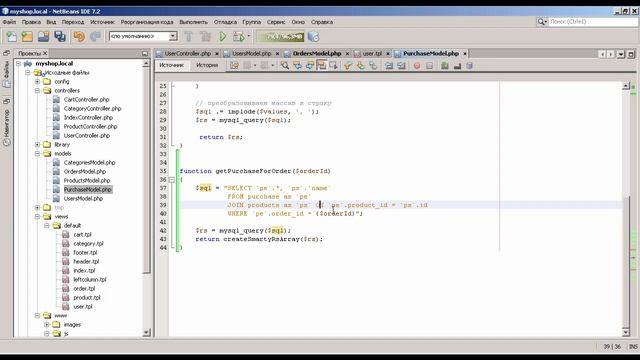The height and width of the screenshot is (360, 640).
Task: Click the Uncomment icon in editor toolbar
Action: pos(457,65)
